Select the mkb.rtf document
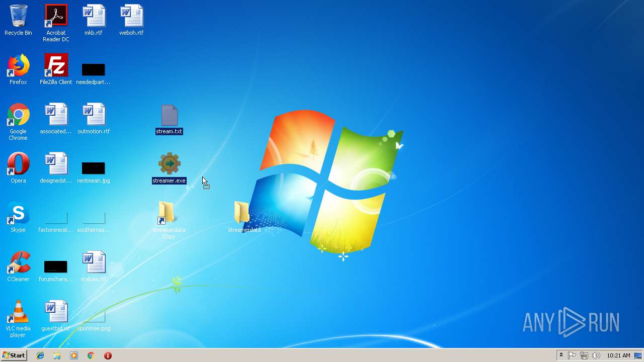 pos(94,20)
